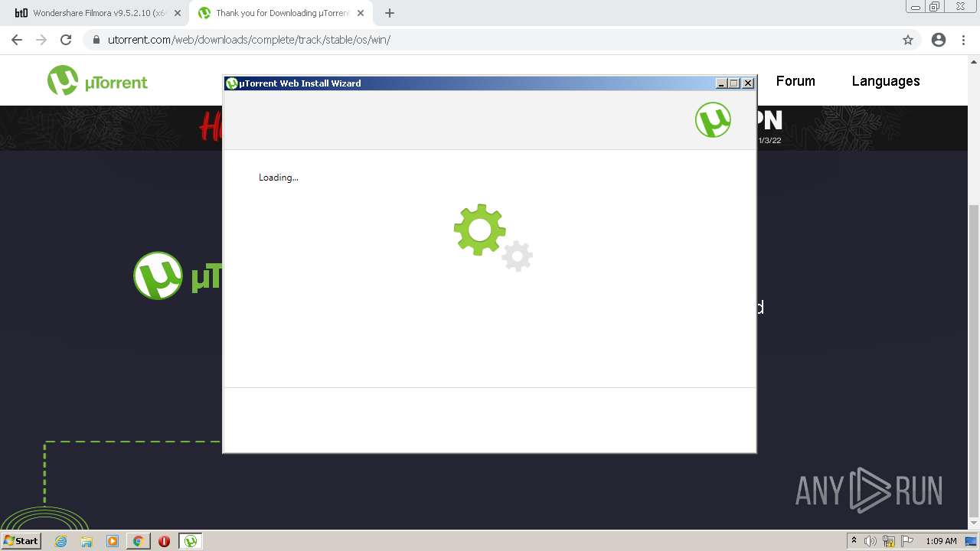The image size is (980, 551).
Task: Open the Languages menu
Action: (886, 81)
